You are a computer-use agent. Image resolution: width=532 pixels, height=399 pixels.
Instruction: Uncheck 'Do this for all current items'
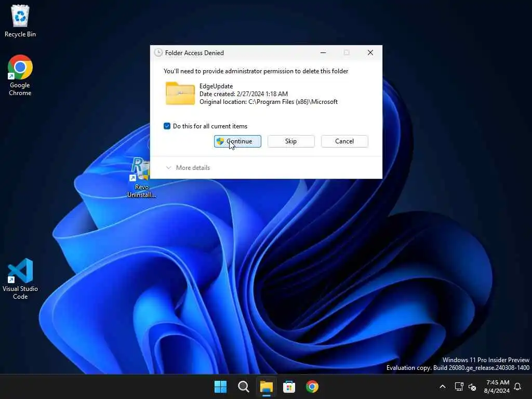167,126
